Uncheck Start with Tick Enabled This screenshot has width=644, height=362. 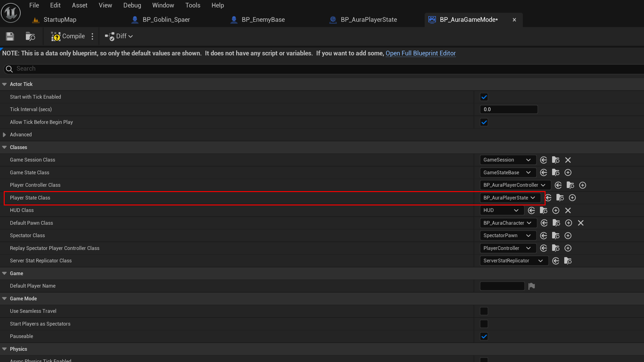click(484, 97)
